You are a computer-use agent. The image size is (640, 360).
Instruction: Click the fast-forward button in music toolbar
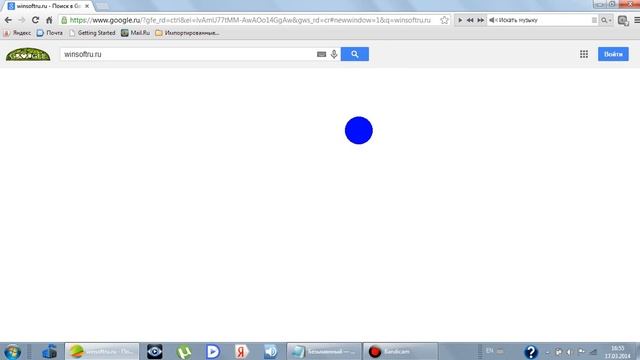(481, 20)
